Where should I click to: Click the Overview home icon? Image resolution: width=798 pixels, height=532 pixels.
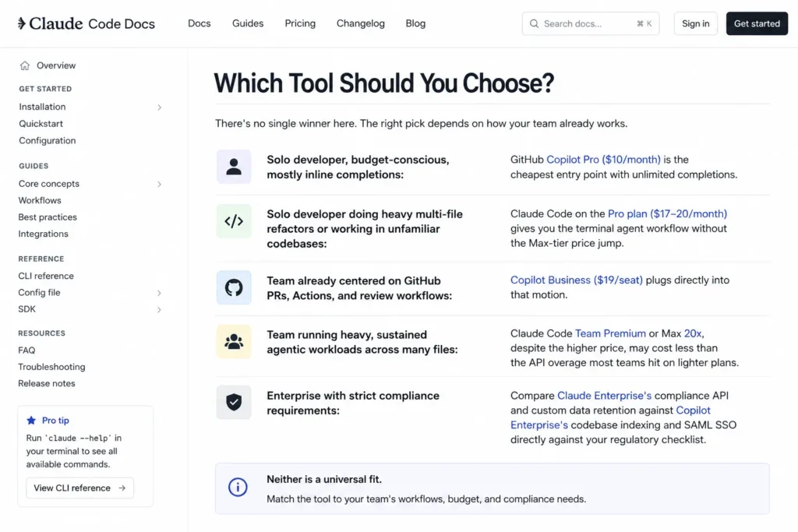(x=25, y=65)
